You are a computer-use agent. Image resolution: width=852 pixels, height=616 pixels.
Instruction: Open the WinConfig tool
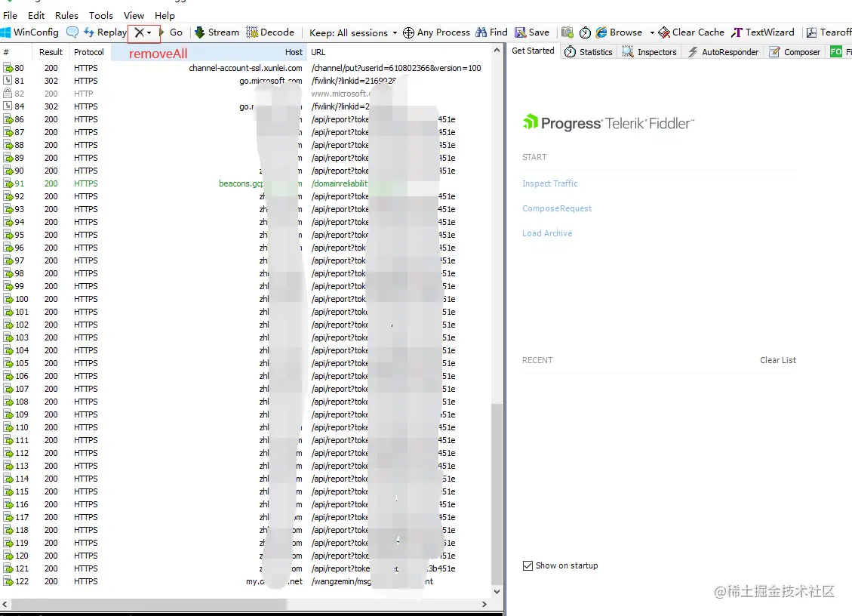pyautogui.click(x=29, y=32)
